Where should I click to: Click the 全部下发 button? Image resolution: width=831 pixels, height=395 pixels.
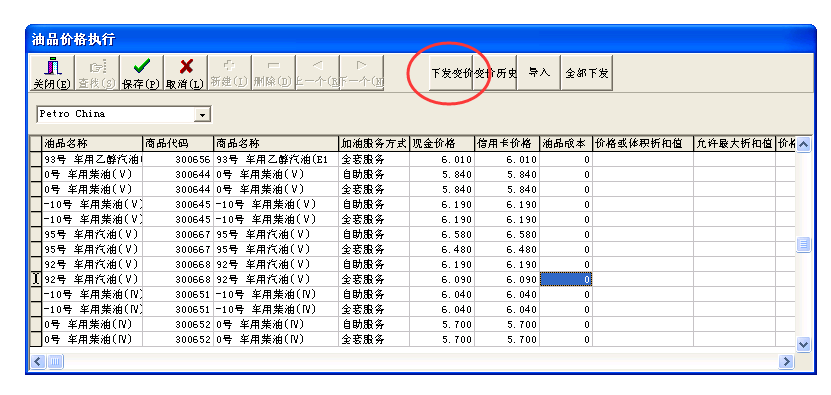[587, 73]
